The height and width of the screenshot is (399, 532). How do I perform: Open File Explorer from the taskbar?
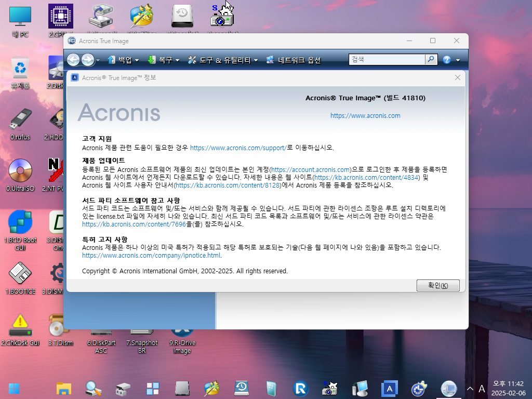pos(64,389)
